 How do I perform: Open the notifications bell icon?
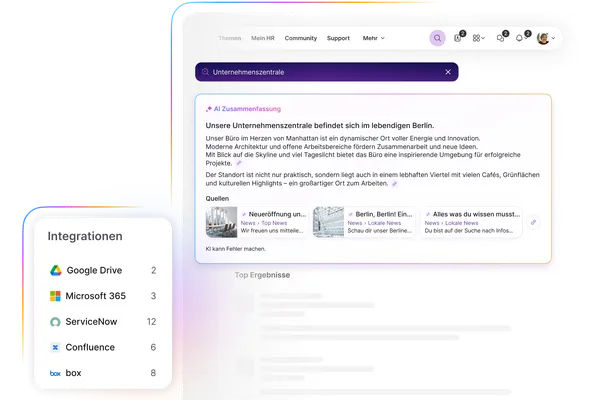[x=519, y=38]
